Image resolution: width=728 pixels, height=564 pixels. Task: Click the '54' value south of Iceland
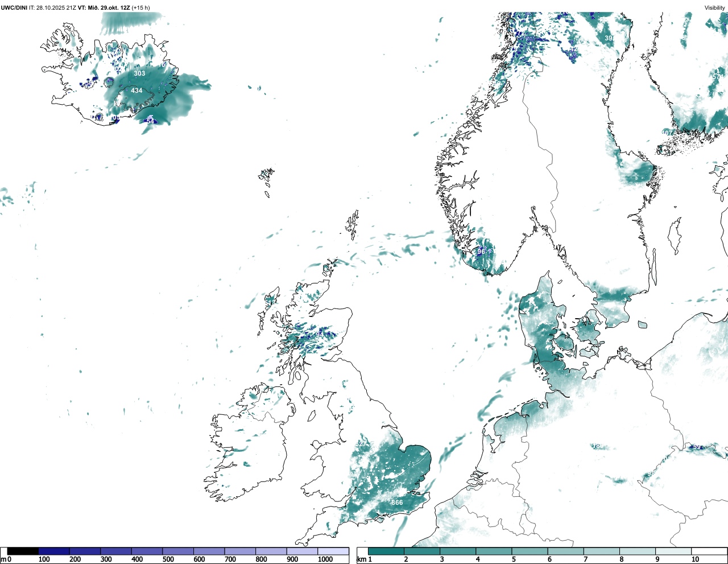150,121
